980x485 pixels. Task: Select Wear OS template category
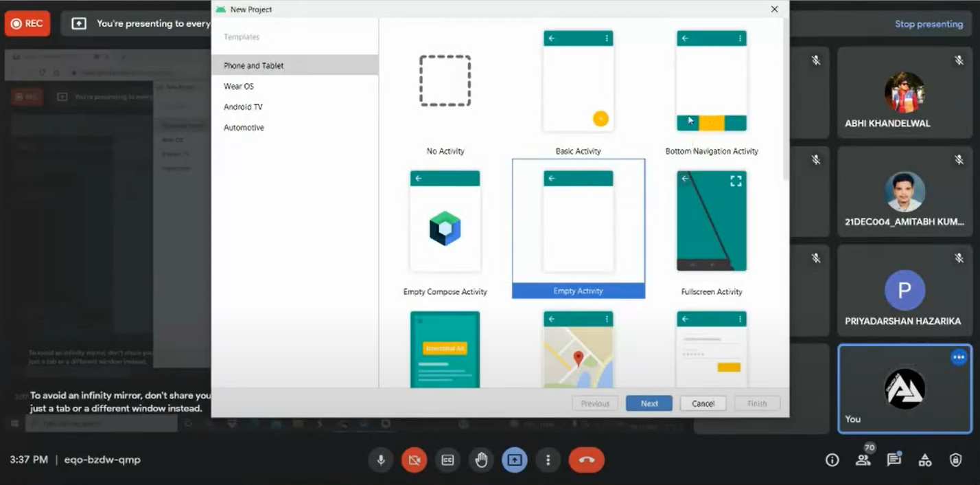(295, 86)
